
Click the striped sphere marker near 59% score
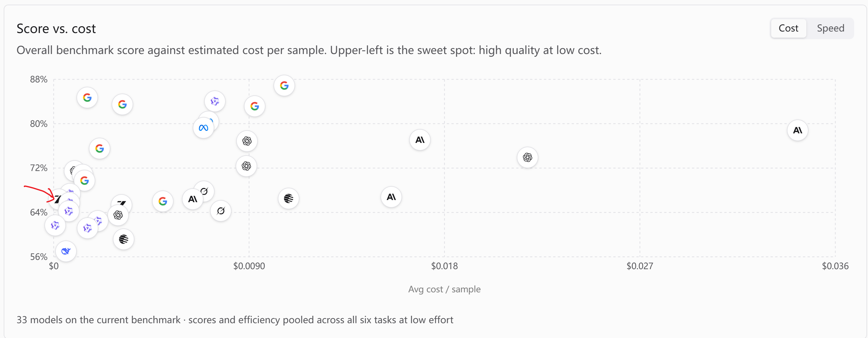click(124, 239)
